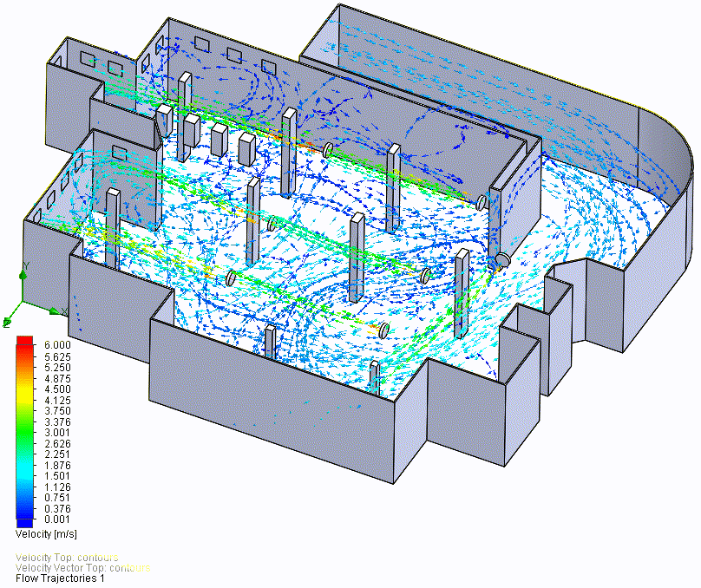The height and width of the screenshot is (588, 701).
Task: Click the Z axis arrow on the triad
Action: pos(7,321)
